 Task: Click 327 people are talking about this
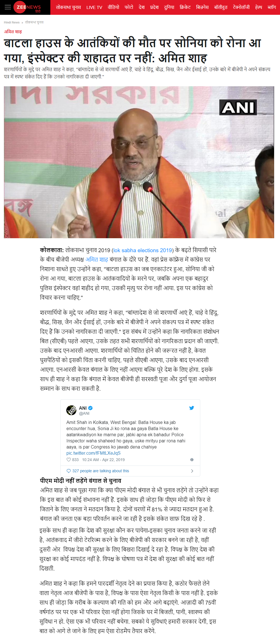pos(101,471)
